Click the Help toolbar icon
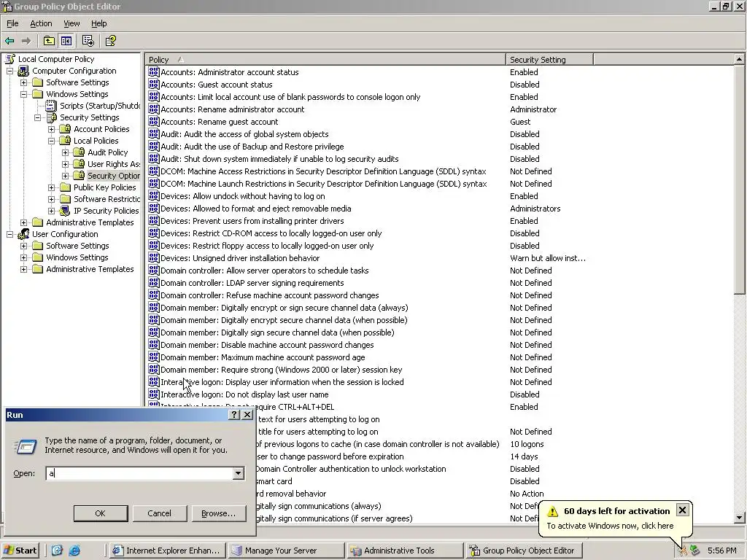747x560 pixels. click(111, 41)
